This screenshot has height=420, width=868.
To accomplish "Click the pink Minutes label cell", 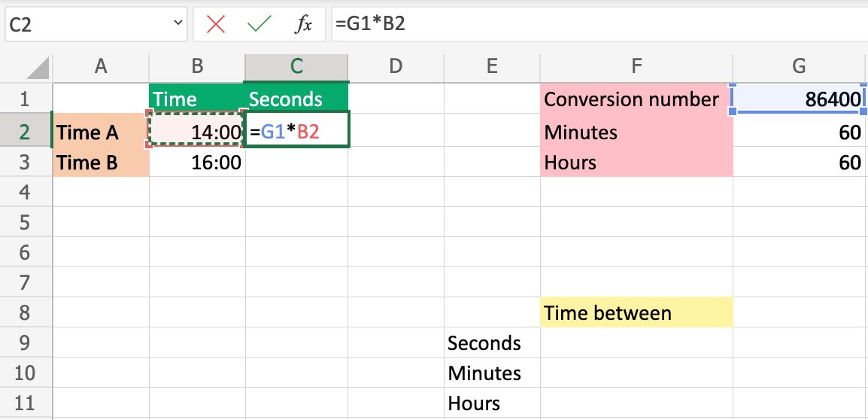I will click(636, 133).
